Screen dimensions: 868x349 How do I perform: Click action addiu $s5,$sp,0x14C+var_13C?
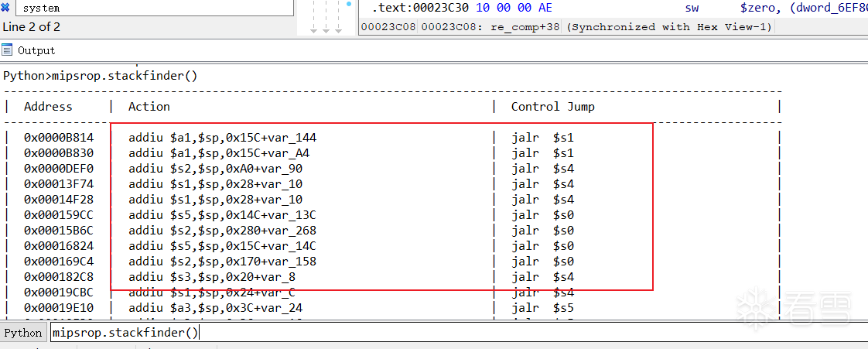223,215
